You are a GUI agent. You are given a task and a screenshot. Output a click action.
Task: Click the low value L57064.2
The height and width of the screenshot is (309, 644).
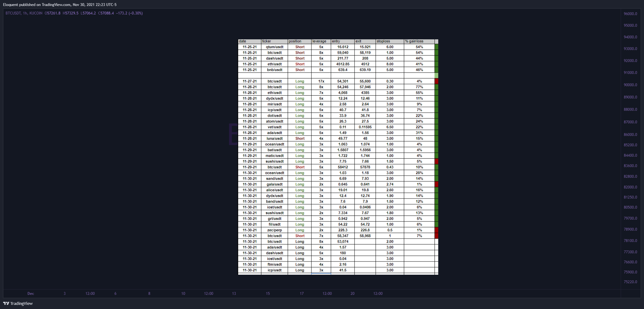click(x=88, y=13)
